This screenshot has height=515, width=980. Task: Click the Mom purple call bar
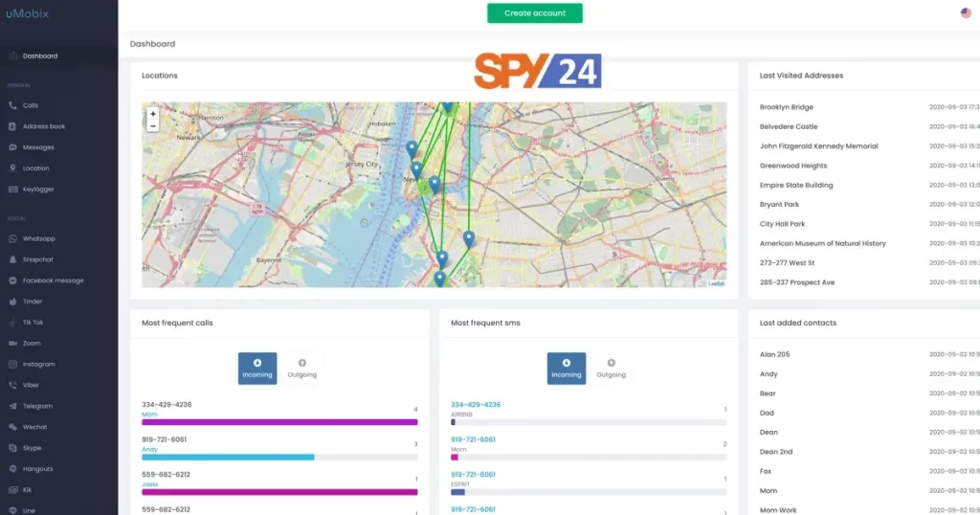[279, 422]
